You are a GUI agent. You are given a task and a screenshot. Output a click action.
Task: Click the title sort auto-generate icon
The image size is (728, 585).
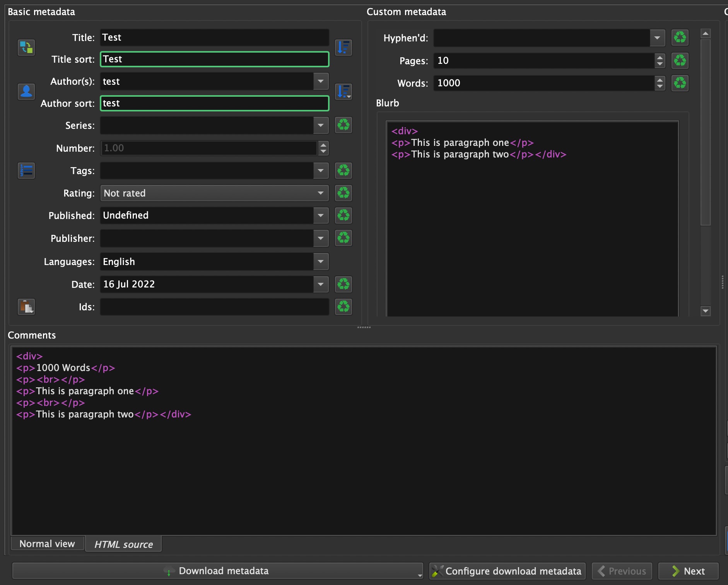tap(343, 48)
